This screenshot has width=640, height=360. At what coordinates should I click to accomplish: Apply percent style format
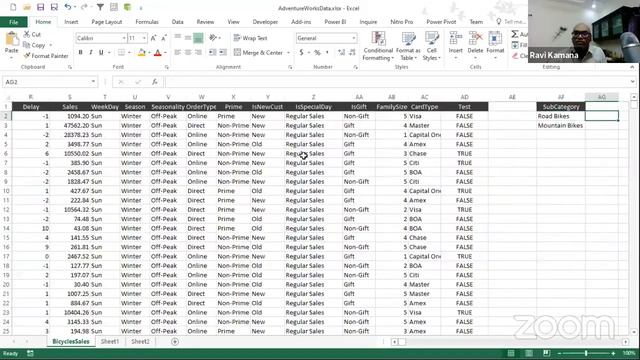(317, 53)
